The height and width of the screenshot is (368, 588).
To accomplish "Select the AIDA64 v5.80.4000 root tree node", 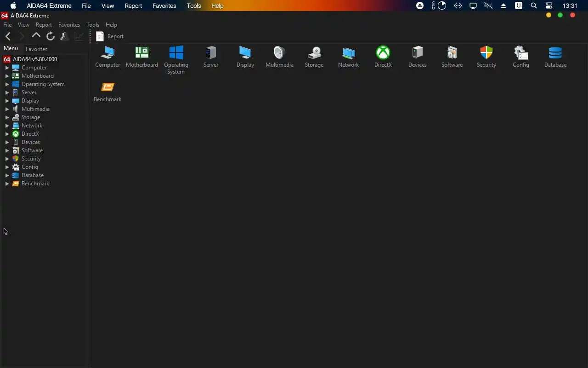I will click(x=30, y=59).
